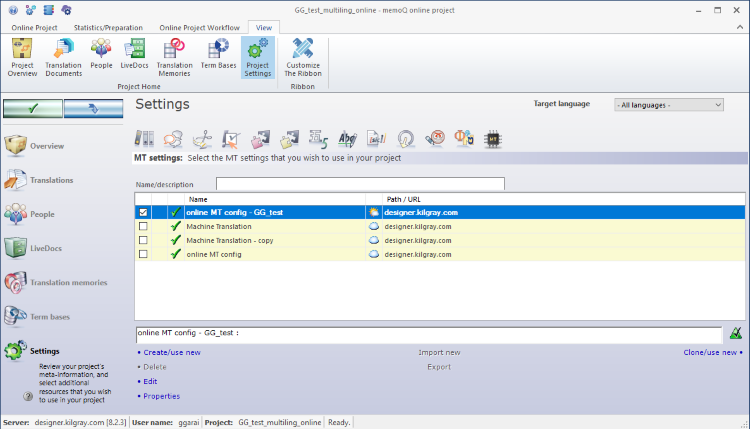
Task: Switch to Online Project Workflow tab
Action: [199, 28]
